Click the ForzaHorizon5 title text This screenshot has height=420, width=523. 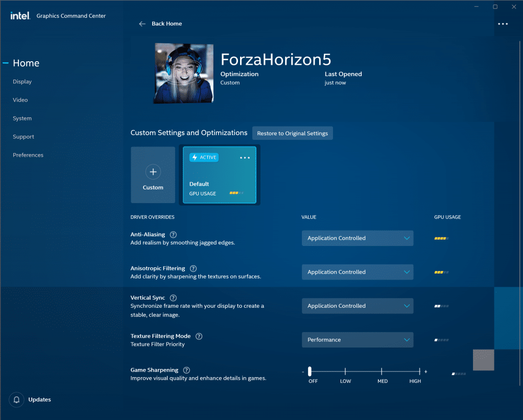(x=276, y=60)
